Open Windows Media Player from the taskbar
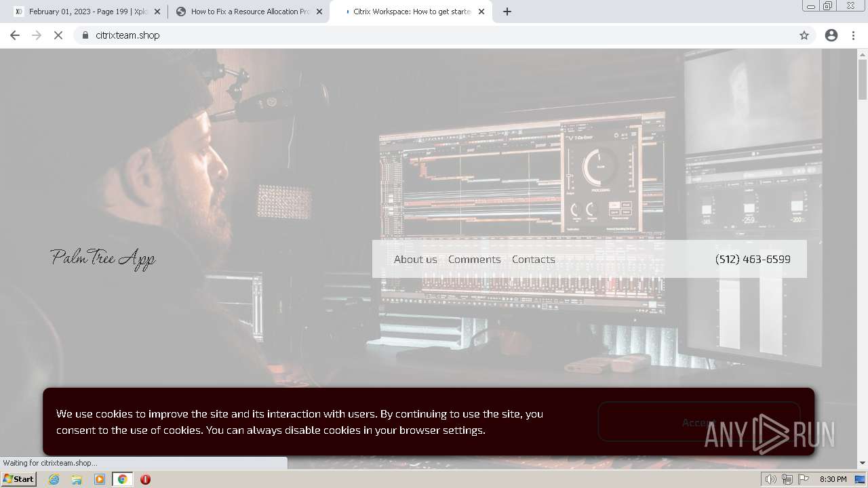This screenshot has height=488, width=868. tap(100, 479)
